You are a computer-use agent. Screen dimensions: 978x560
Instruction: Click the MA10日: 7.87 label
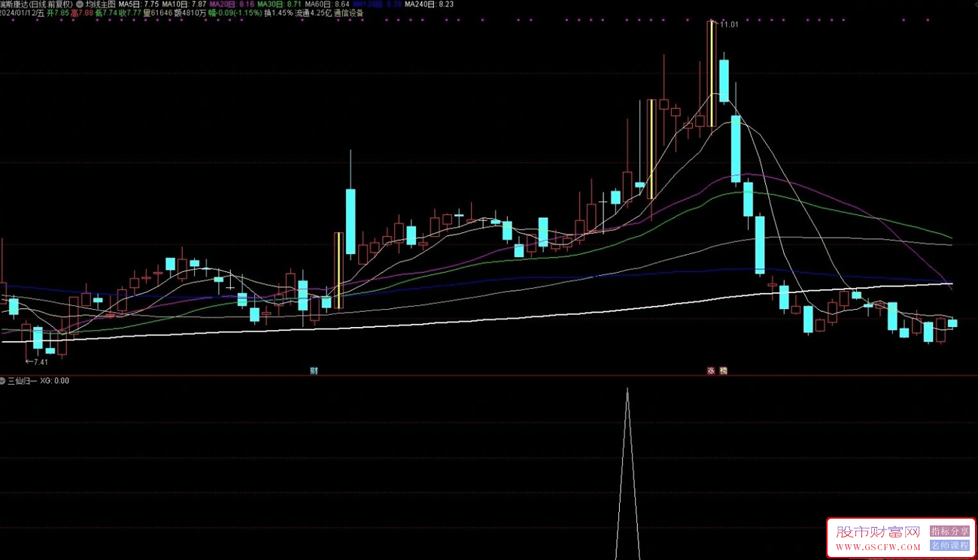pos(184,4)
